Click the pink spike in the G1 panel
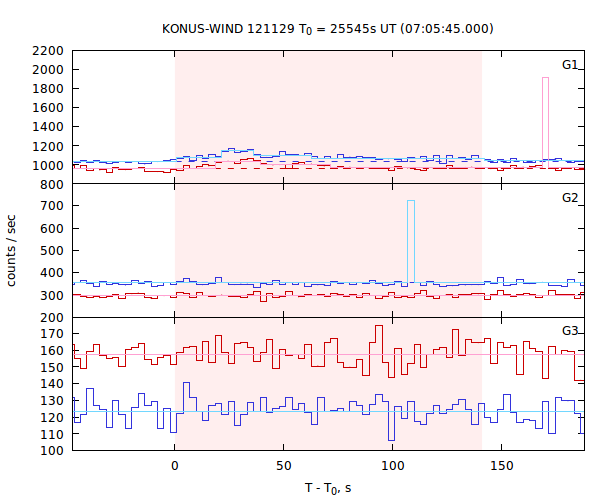This screenshot has height=500, width=600. pyautogui.click(x=545, y=122)
